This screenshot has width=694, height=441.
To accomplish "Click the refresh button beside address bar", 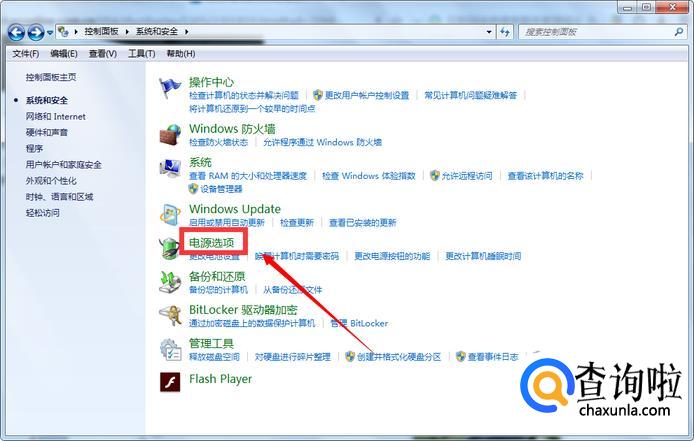I will point(505,32).
